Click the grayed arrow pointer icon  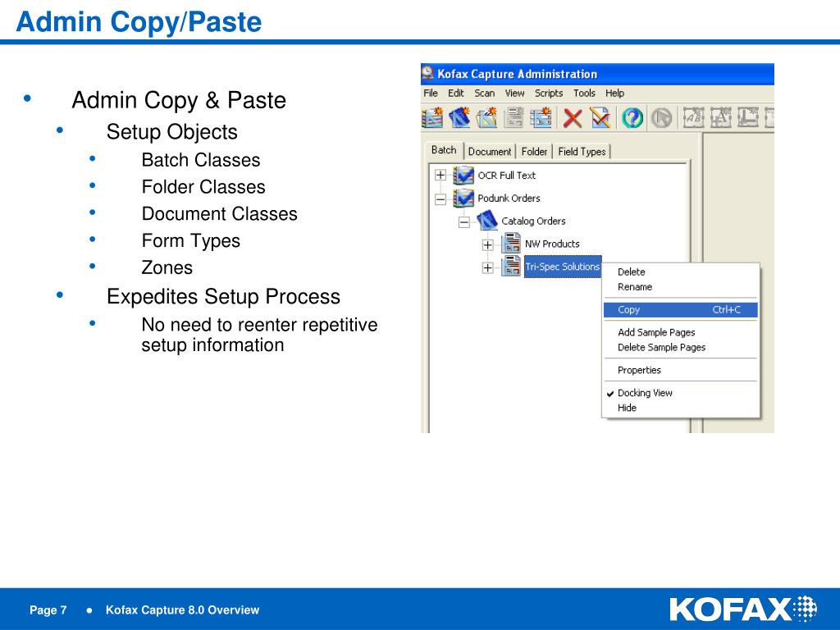coord(661,118)
